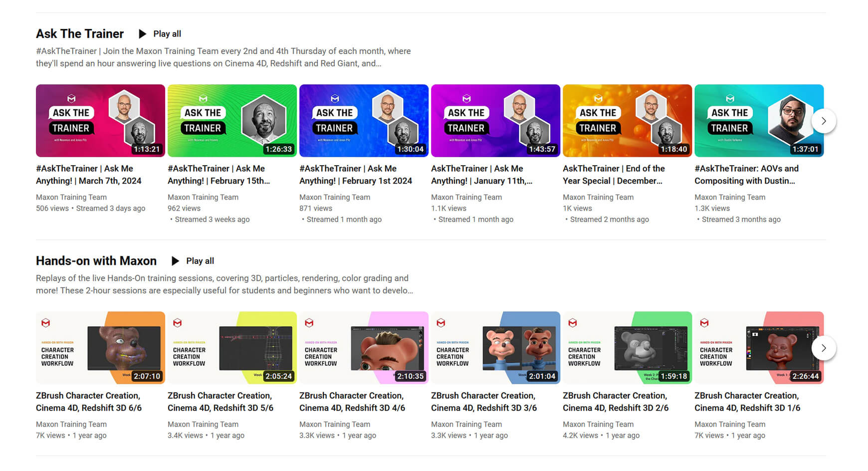Screen dimensions: 868x471
Task: Open ZBrush Character Creation 1/6 thumbnail
Action: tap(759, 348)
